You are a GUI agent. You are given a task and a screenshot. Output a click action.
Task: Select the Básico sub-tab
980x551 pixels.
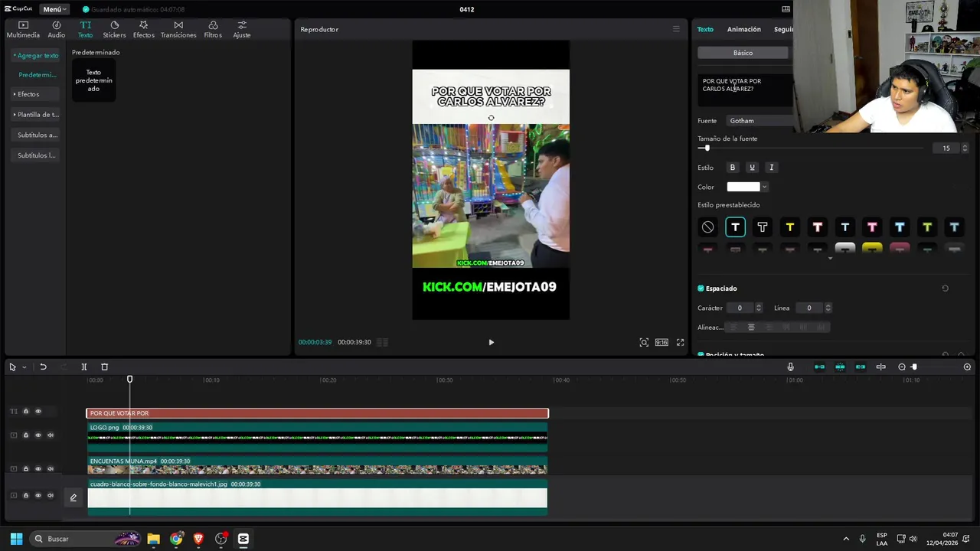[743, 53]
